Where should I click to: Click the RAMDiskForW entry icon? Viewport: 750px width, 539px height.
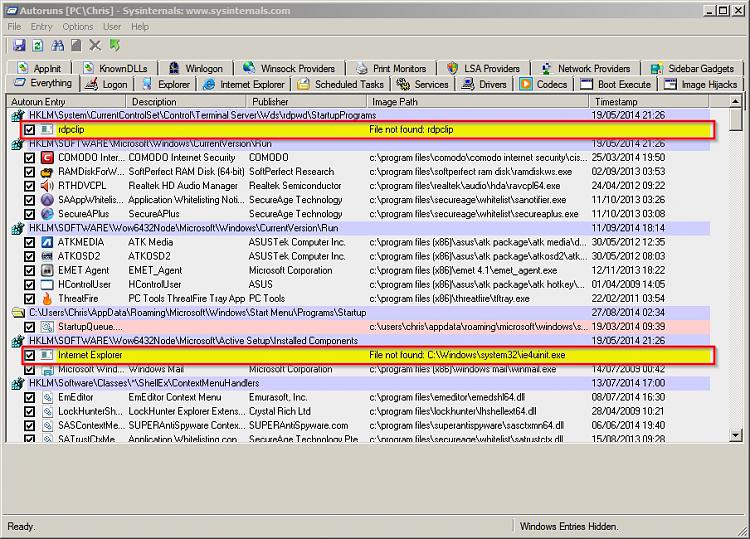[x=47, y=172]
